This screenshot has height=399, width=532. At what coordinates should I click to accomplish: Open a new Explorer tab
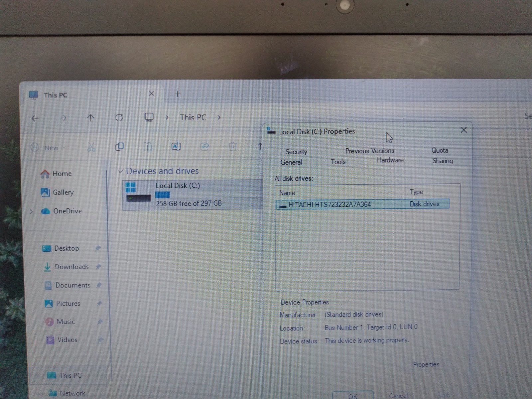point(177,94)
